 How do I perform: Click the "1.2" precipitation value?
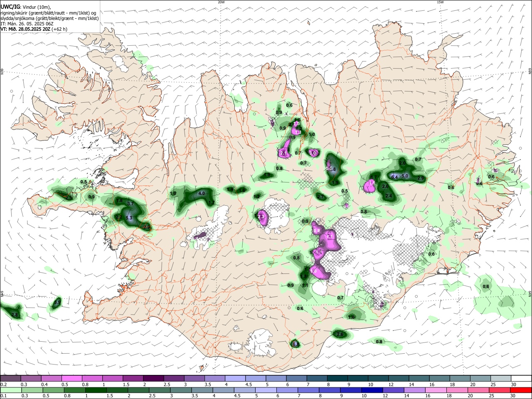(256, 197)
